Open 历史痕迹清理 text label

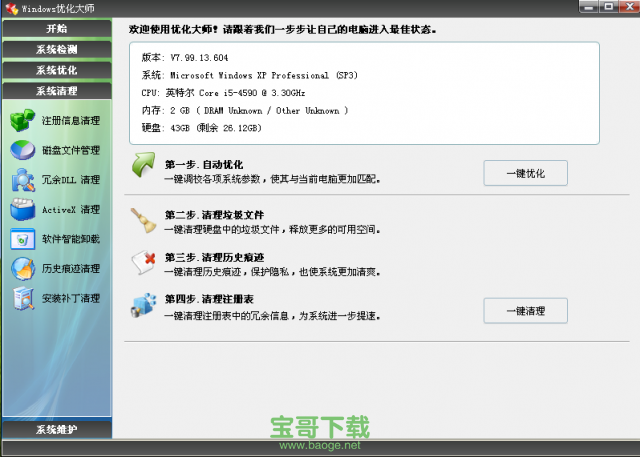coord(71,268)
